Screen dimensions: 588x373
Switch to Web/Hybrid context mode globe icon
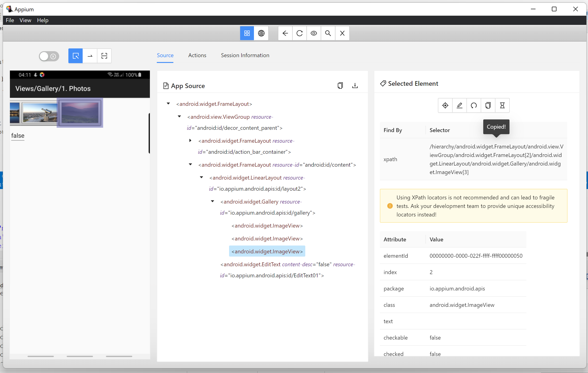click(x=261, y=33)
